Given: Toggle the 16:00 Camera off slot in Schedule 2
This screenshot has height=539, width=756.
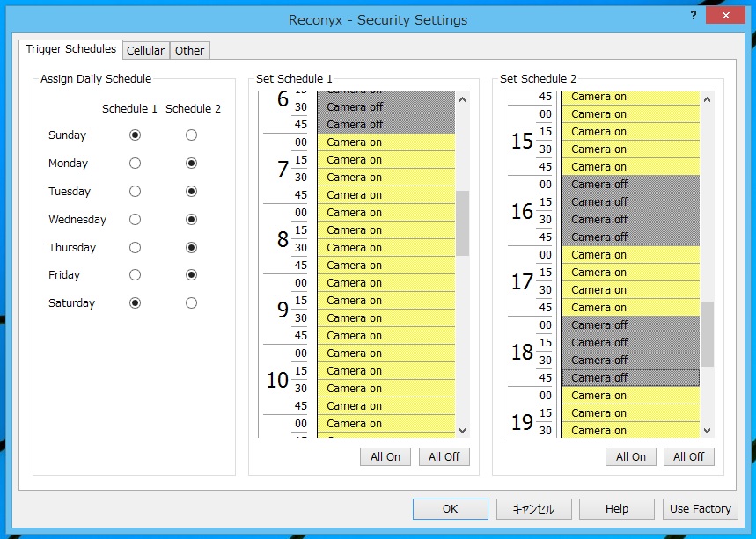Looking at the screenshot, I should point(631,185).
